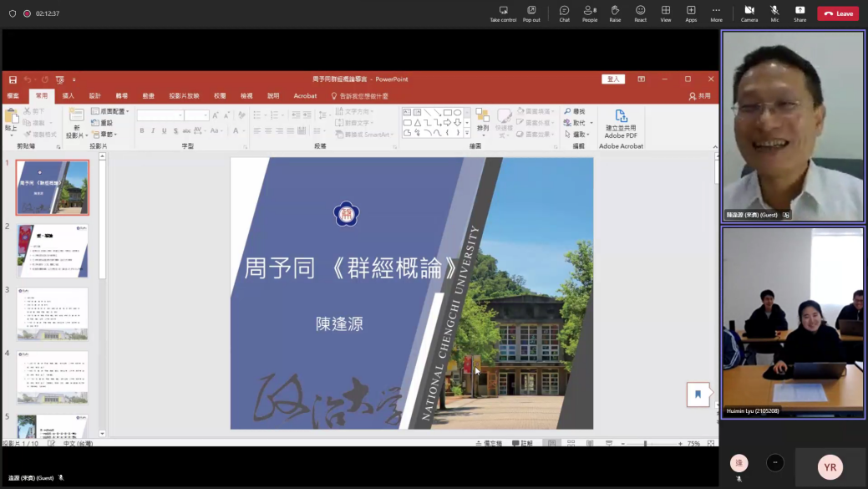Start slideshow from beginning via quick access icon

60,79
